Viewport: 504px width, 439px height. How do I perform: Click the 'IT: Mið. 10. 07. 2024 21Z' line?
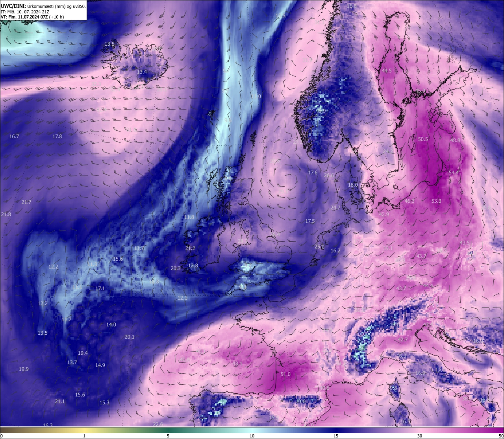[x=26, y=12]
